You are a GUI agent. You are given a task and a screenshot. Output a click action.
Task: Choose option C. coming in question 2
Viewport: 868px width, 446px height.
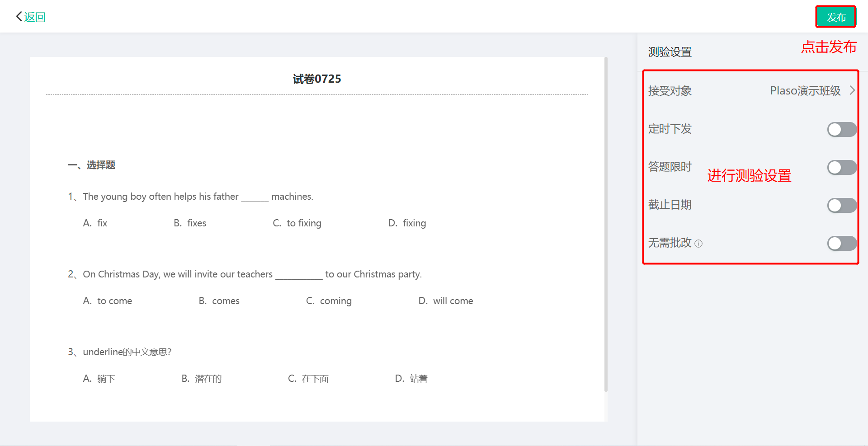coord(329,301)
